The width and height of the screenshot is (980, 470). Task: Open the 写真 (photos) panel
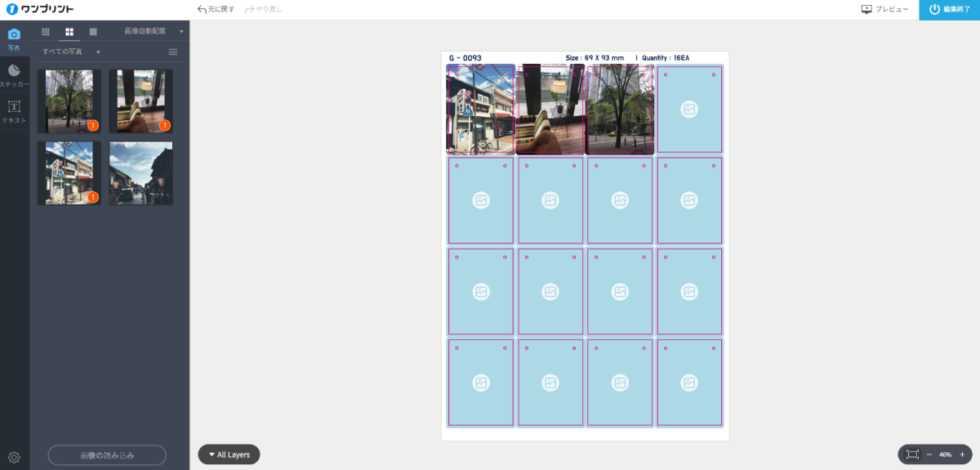(14, 38)
